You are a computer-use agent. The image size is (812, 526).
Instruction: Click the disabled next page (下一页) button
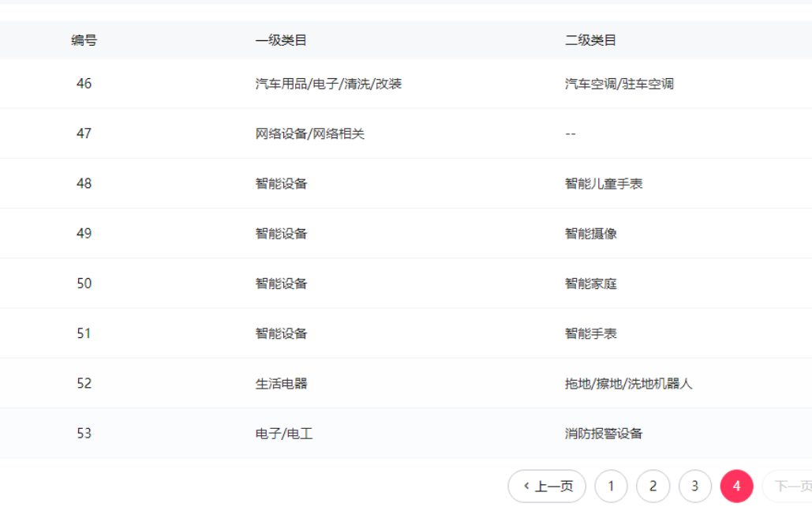(x=789, y=487)
